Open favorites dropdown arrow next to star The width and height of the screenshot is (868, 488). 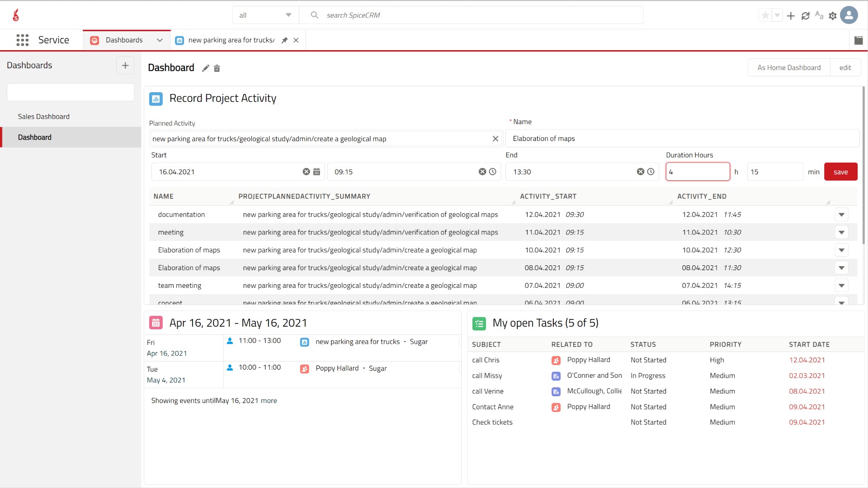pyautogui.click(x=777, y=16)
